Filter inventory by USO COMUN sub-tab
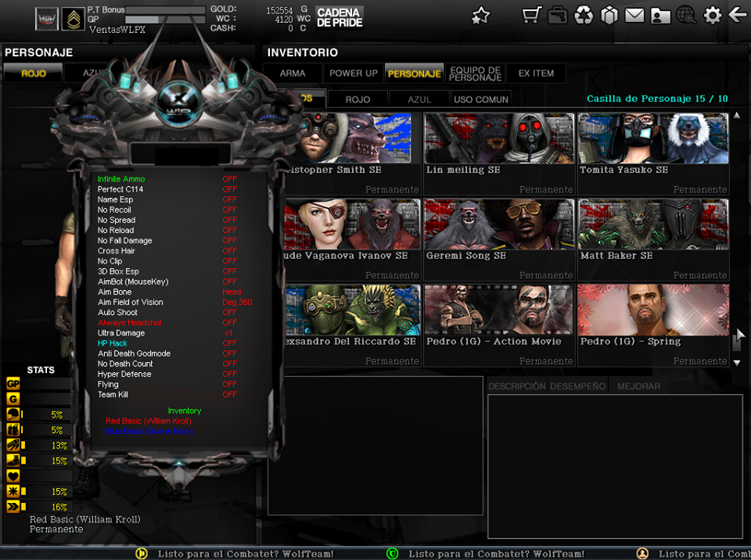This screenshot has height=560, width=751. [481, 99]
